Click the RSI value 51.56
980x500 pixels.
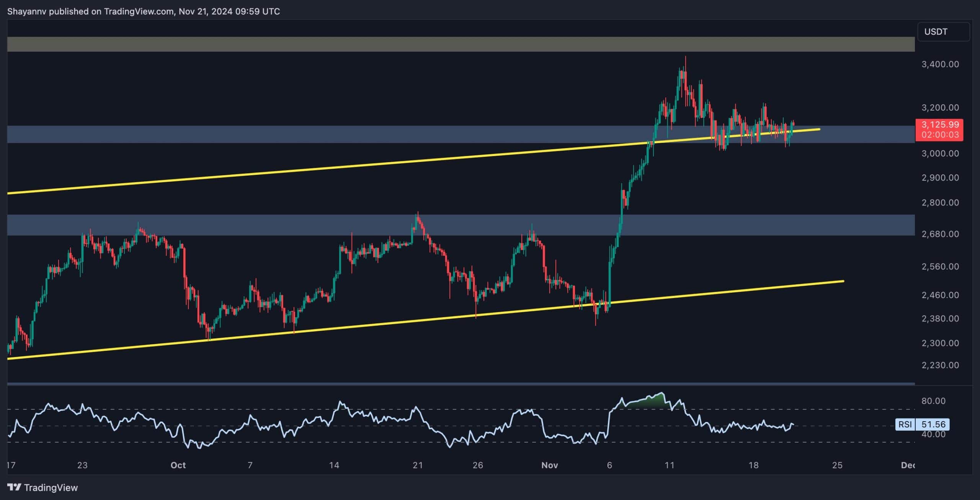click(933, 424)
